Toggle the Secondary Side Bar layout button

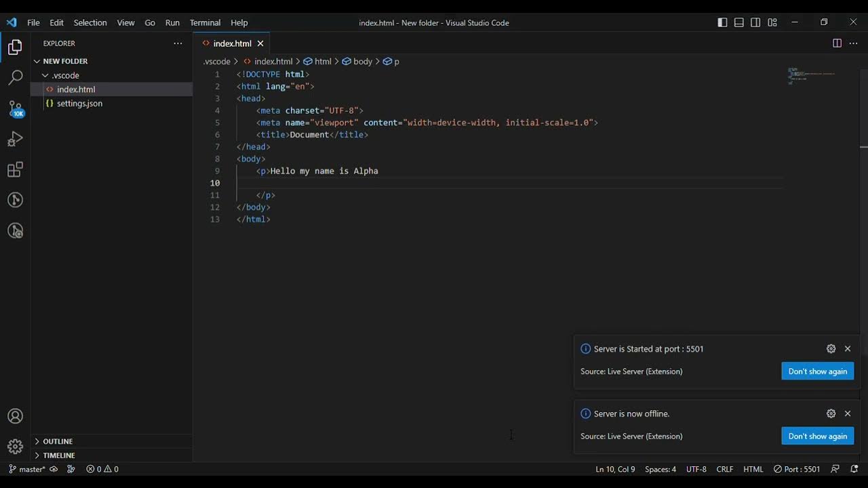pos(755,22)
